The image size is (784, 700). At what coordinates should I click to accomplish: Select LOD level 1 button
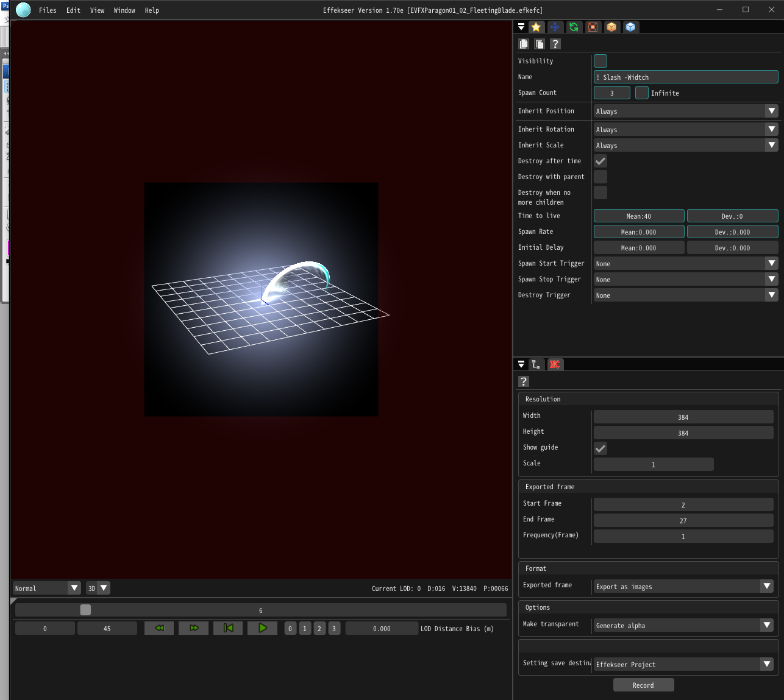tap(305, 628)
